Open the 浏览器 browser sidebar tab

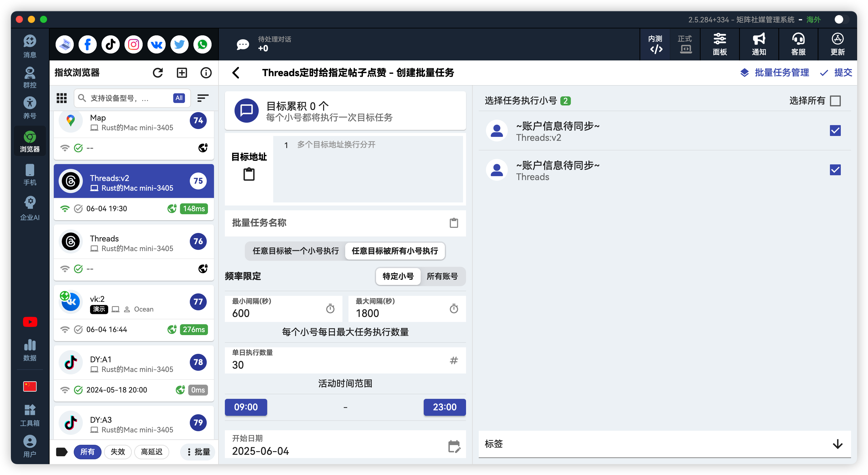pyautogui.click(x=30, y=141)
